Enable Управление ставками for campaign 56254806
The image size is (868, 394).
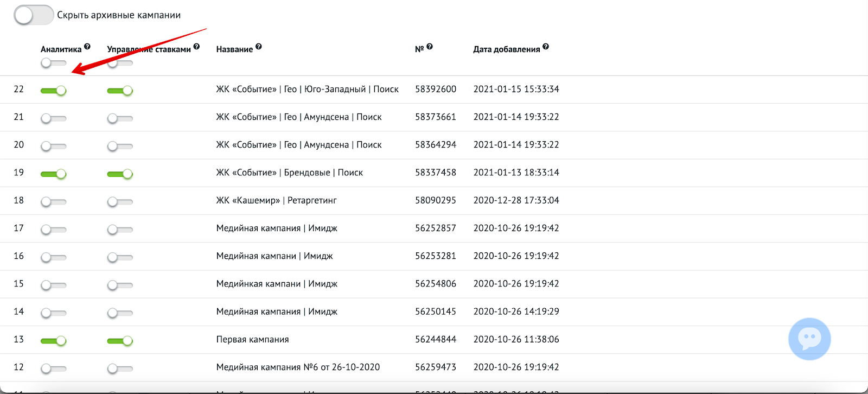click(x=120, y=285)
